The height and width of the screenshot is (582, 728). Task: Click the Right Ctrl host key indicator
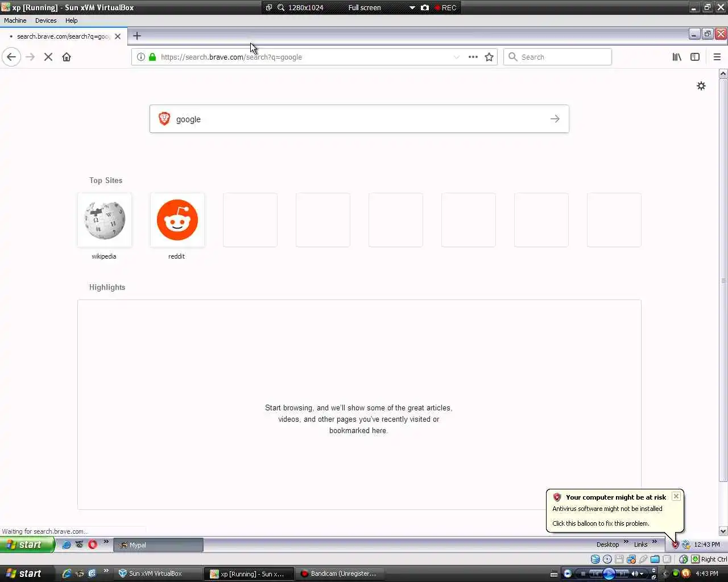click(x=714, y=559)
